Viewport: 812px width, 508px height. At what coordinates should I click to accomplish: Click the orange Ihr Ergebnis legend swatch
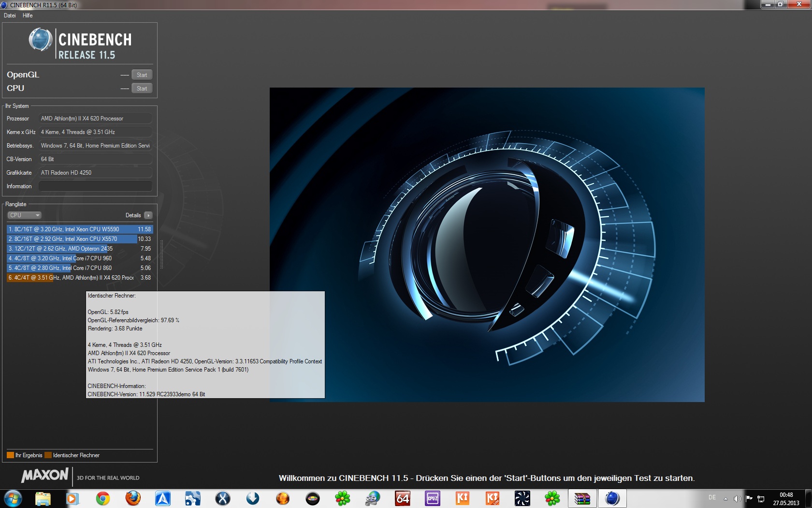click(10, 455)
